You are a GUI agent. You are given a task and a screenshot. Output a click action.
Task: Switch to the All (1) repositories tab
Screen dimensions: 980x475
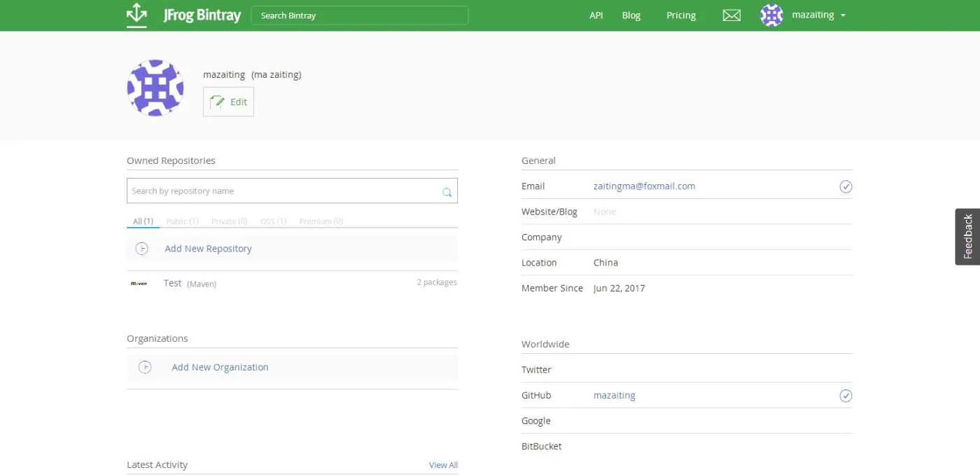143,221
